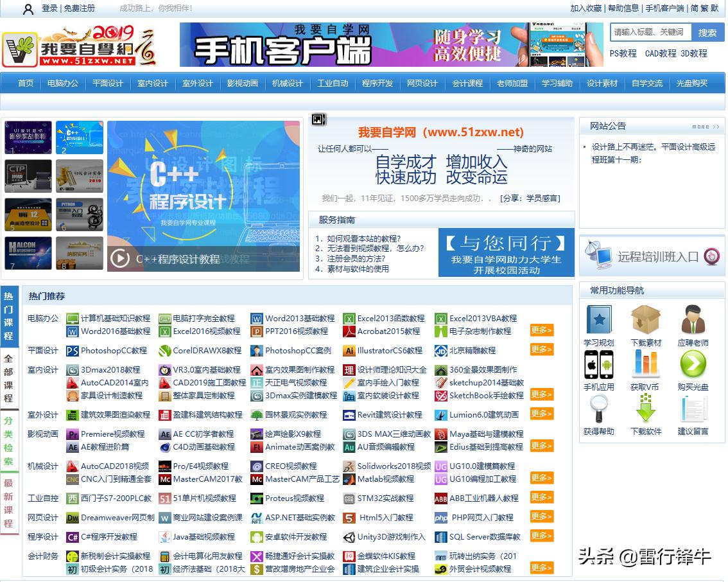The height and width of the screenshot is (582, 728).
Task: Click 更多 button in 电脑办公 row
Action: point(542,330)
